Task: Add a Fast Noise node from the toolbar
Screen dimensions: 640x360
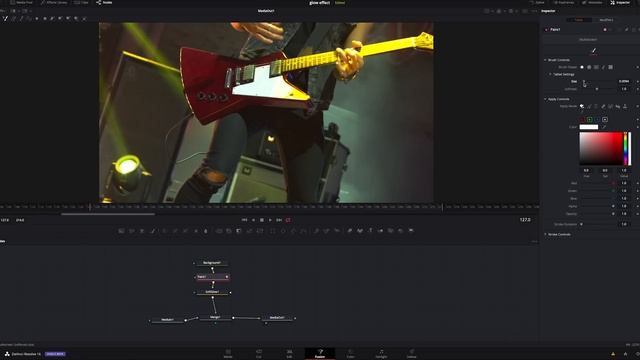Action: coord(131,231)
